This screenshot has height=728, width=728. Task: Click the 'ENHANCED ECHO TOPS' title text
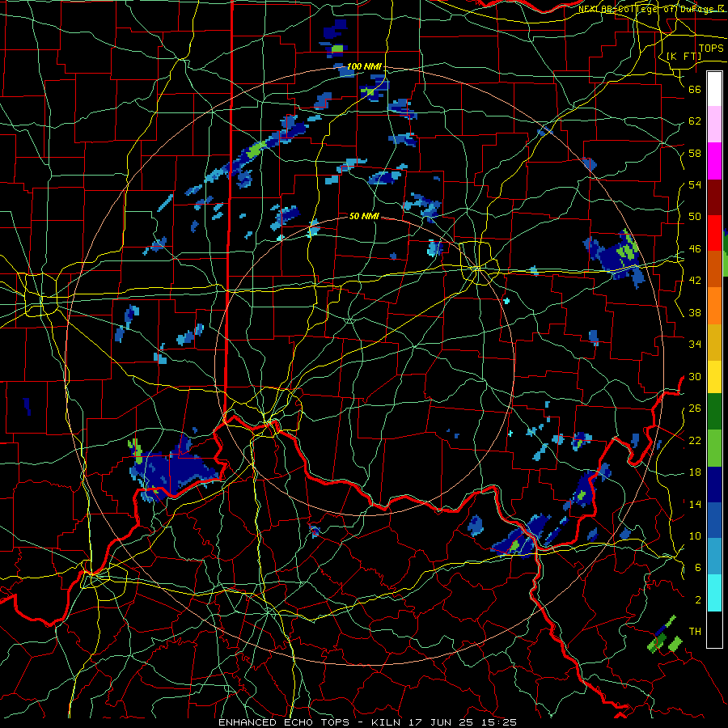[x=284, y=722]
